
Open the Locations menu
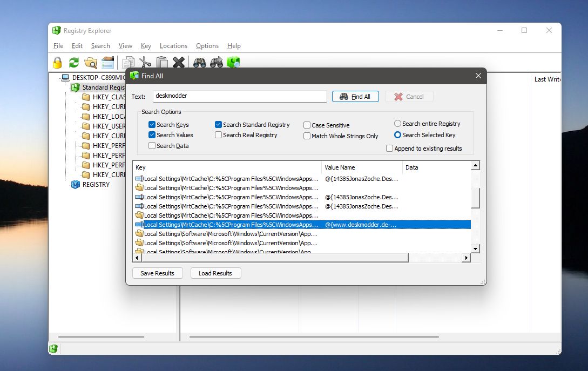(x=173, y=46)
